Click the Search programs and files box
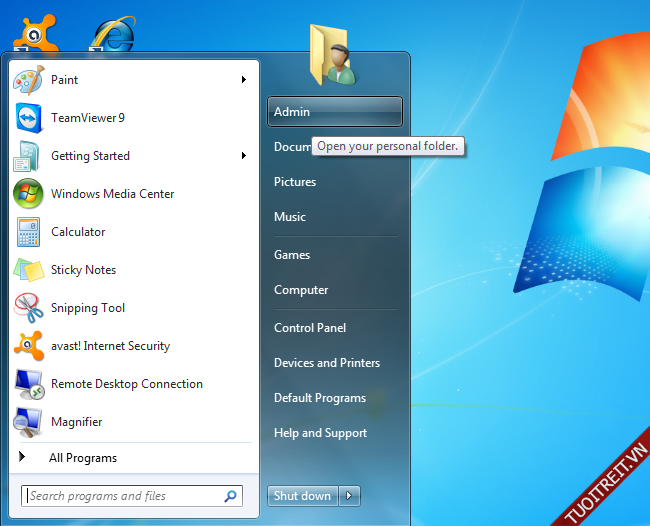Viewport: 650px width, 526px height. pyautogui.click(x=123, y=496)
